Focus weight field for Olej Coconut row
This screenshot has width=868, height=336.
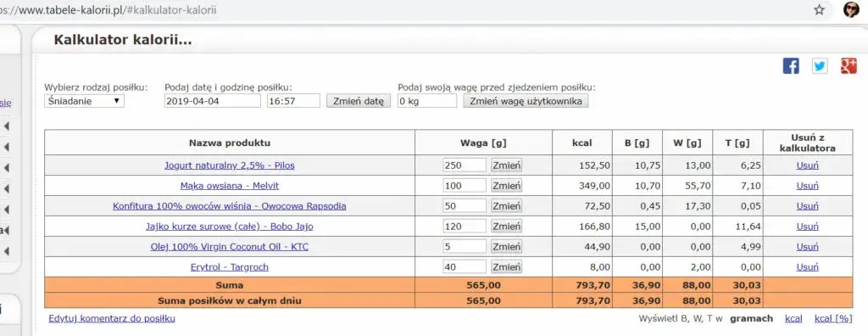coord(465,247)
